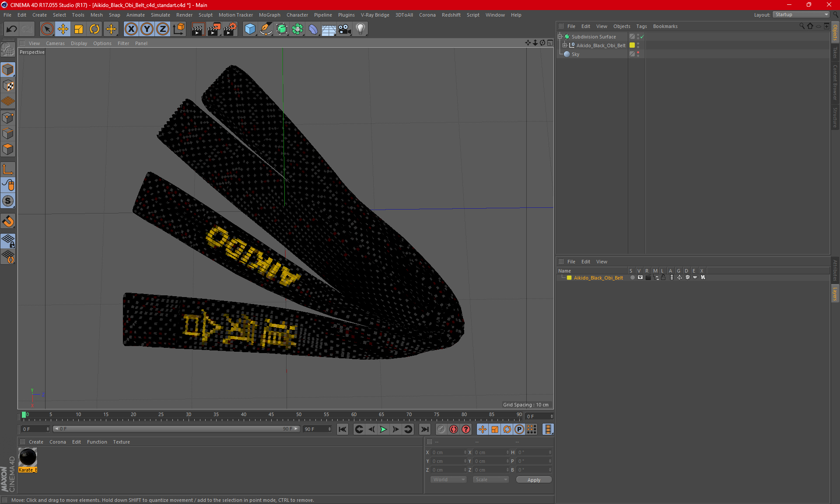The image size is (840, 504).
Task: Switch to Texture mode
Action: pyautogui.click(x=8, y=85)
